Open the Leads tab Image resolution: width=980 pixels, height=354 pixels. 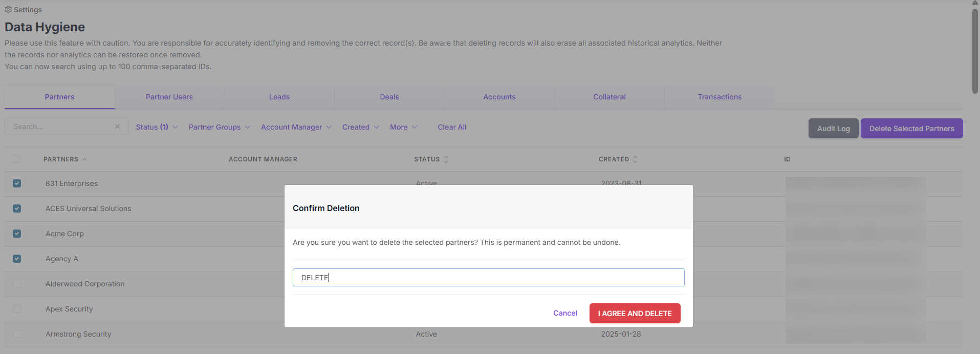pyautogui.click(x=279, y=97)
